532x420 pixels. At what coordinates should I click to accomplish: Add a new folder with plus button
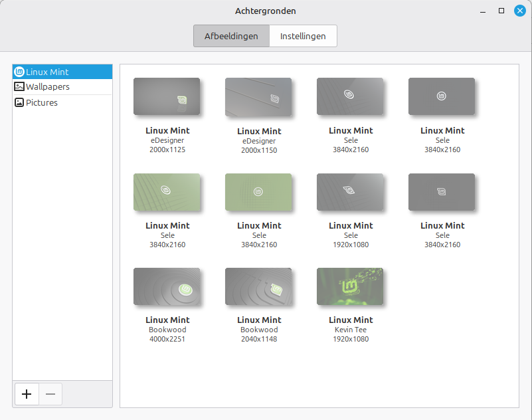(x=27, y=394)
